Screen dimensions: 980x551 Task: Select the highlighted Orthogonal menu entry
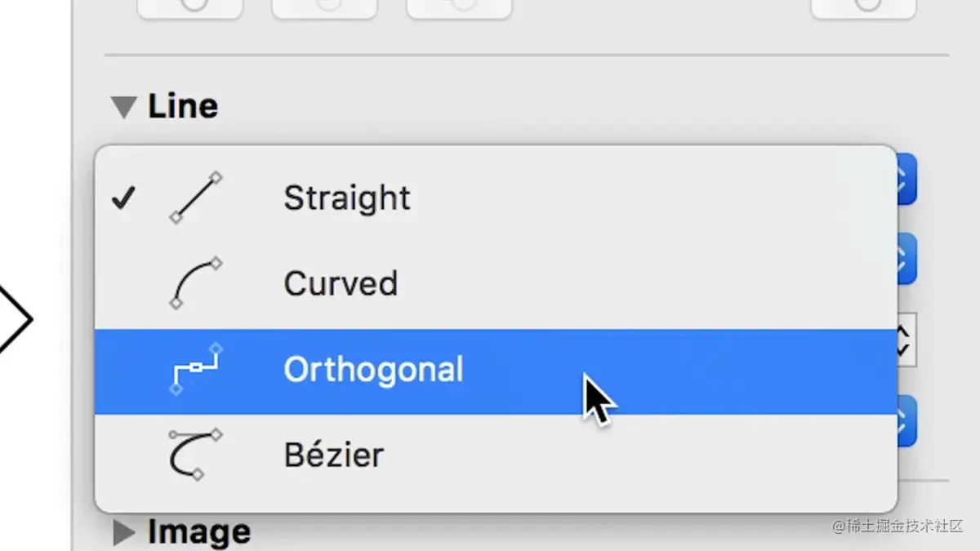[496, 371]
